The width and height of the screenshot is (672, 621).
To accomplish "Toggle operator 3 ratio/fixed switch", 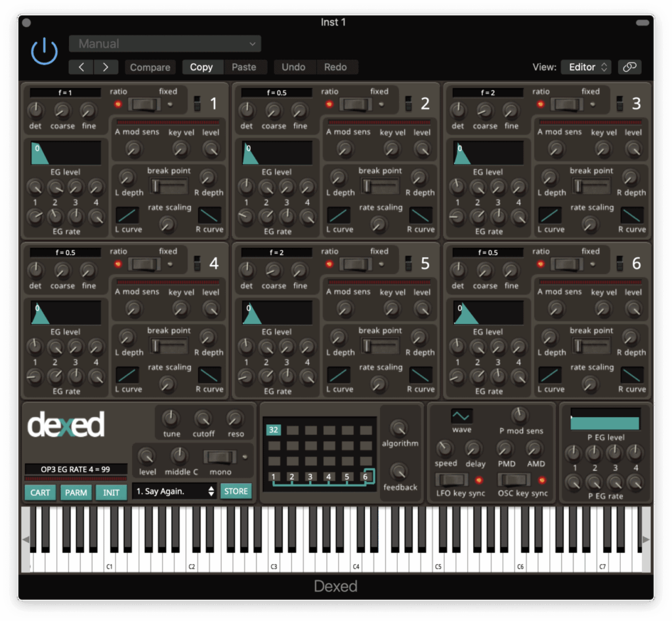I will click(567, 104).
